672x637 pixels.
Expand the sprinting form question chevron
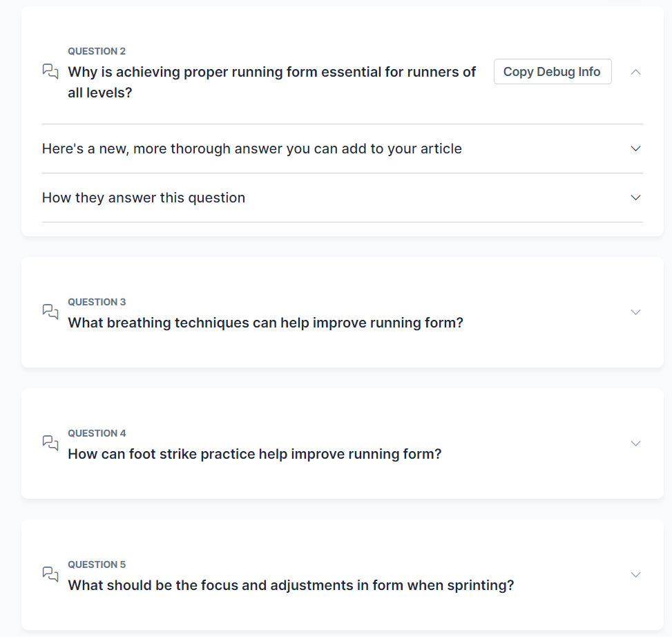click(x=636, y=575)
